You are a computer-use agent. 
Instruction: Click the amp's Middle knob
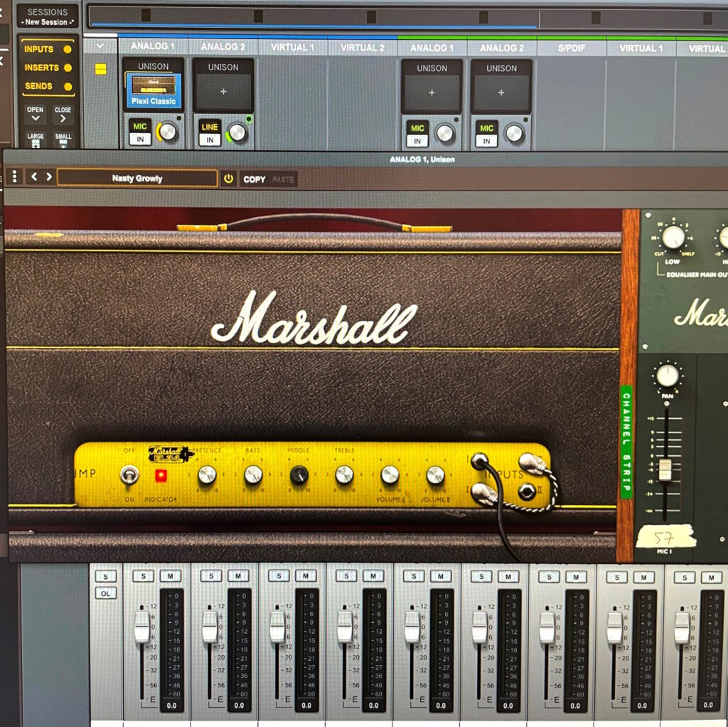(x=299, y=474)
